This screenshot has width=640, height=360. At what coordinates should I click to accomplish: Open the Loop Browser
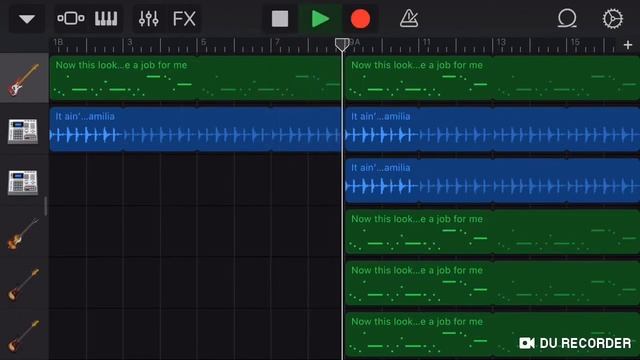click(567, 18)
